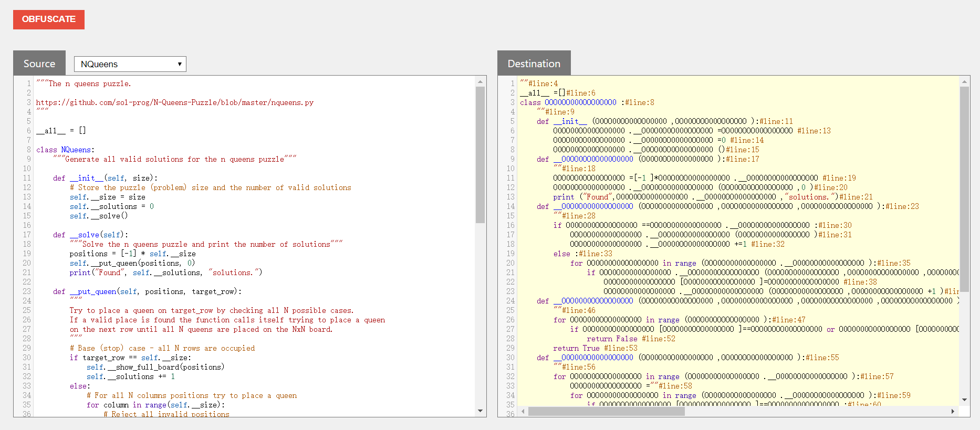Click "def __init__(self, size):" in source

click(105, 178)
